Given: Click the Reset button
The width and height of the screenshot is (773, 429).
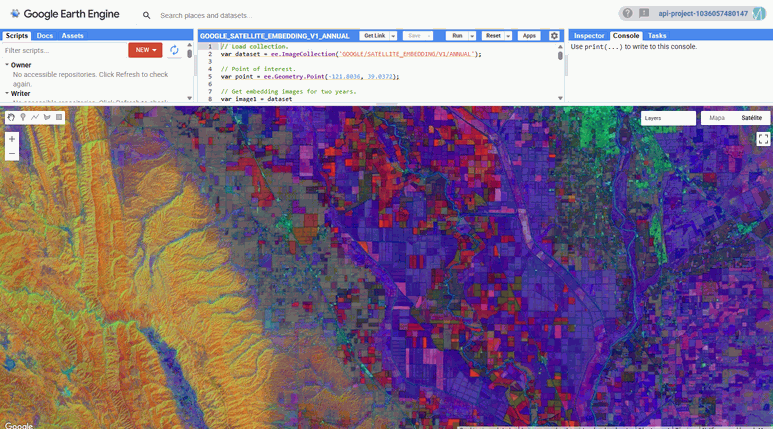Looking at the screenshot, I should point(493,36).
